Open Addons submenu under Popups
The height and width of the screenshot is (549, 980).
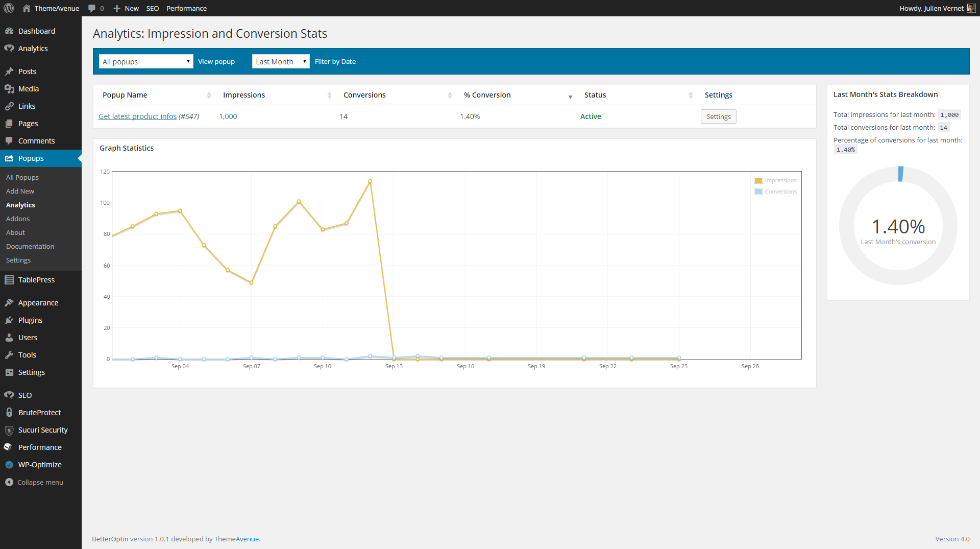[x=18, y=219]
